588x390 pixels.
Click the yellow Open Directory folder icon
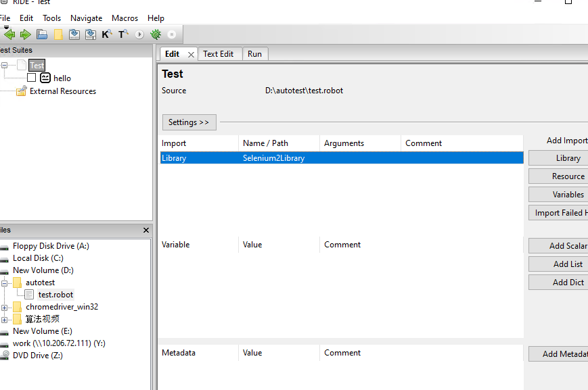coord(58,34)
